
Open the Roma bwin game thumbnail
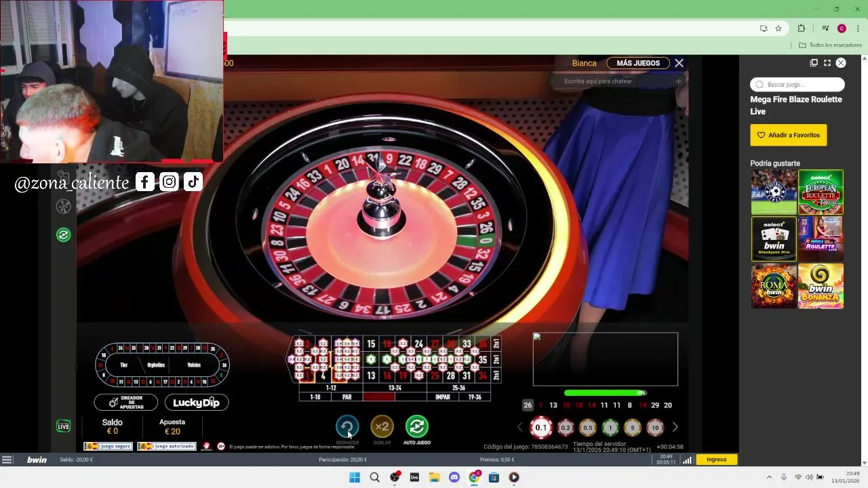point(774,286)
